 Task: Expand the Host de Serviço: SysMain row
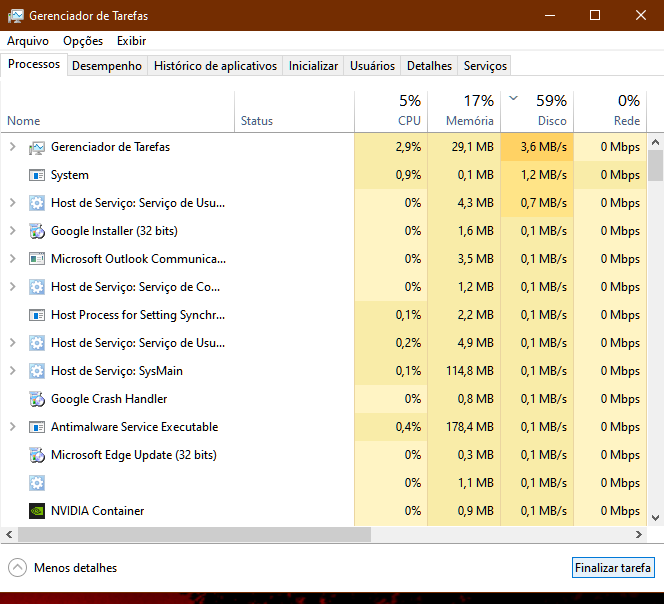coord(13,371)
